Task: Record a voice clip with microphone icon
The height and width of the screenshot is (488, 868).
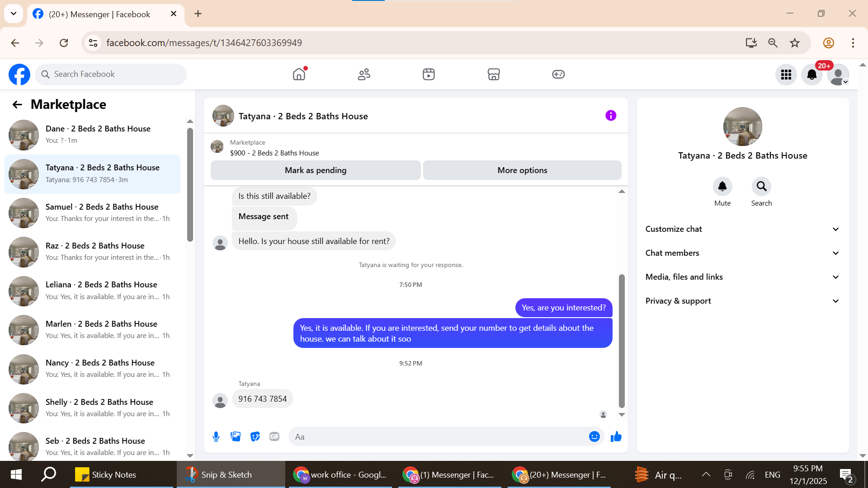Action: click(x=216, y=436)
